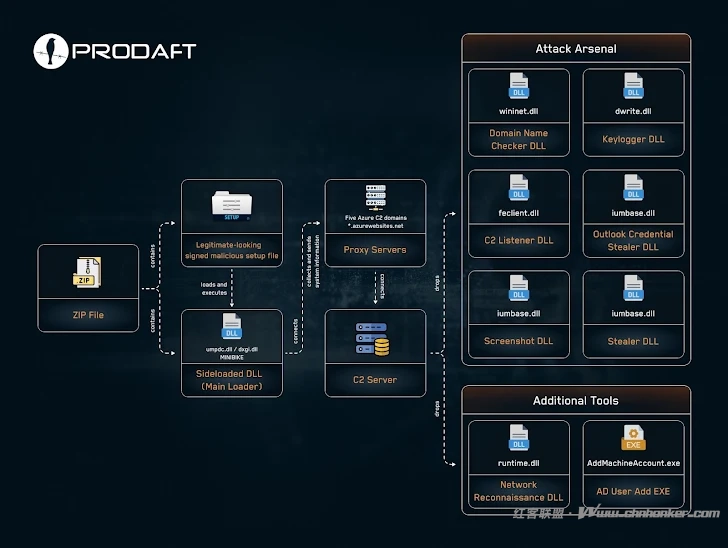Select the Proxy Servers rack icon
Viewport: 728px width, 548px height.
375,198
